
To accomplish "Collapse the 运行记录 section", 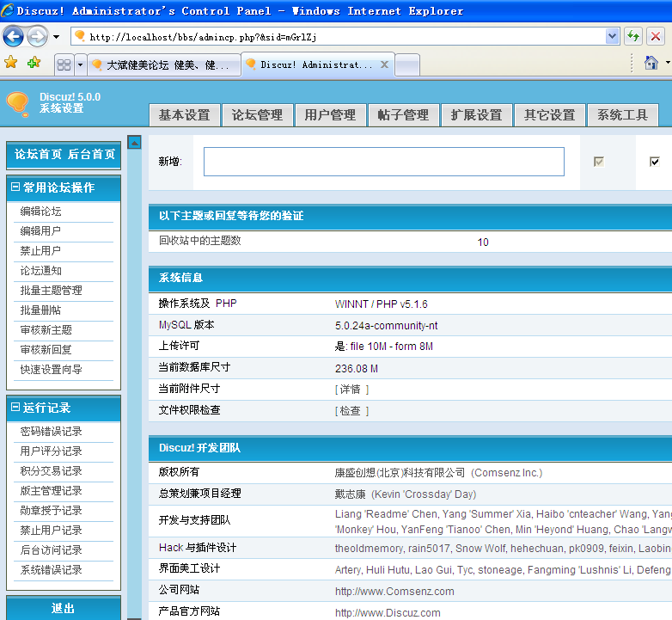I will [x=15, y=407].
